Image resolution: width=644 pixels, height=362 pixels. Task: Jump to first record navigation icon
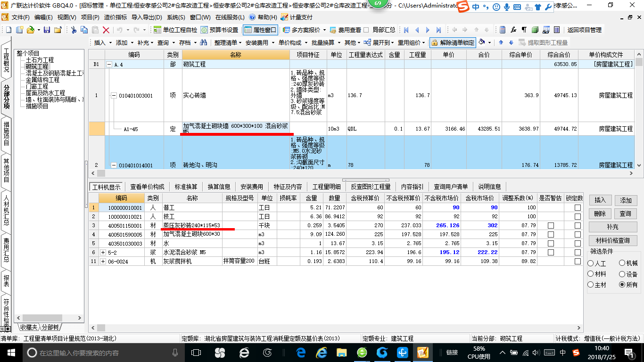(406, 30)
